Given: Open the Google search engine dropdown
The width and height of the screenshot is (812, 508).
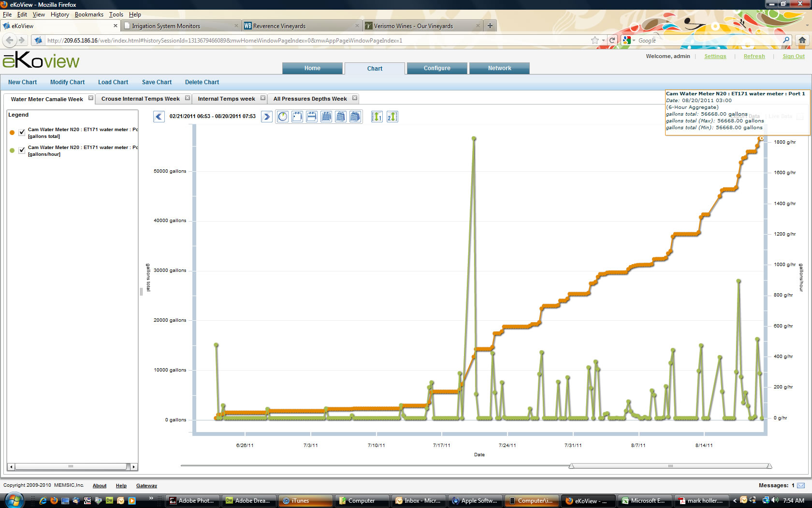Looking at the screenshot, I should tap(629, 40).
